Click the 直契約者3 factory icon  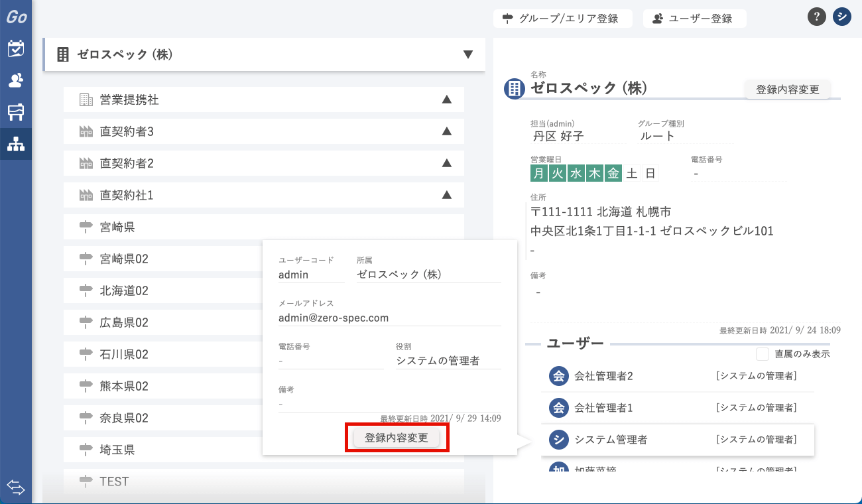(x=86, y=131)
